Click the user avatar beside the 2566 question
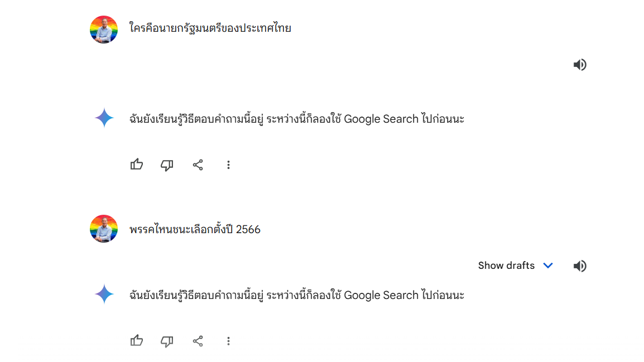The width and height of the screenshot is (644, 362). (x=104, y=229)
